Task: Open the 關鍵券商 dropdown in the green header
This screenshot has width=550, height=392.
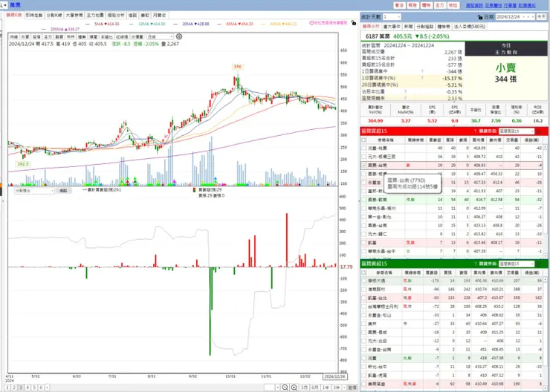Action: point(516,264)
